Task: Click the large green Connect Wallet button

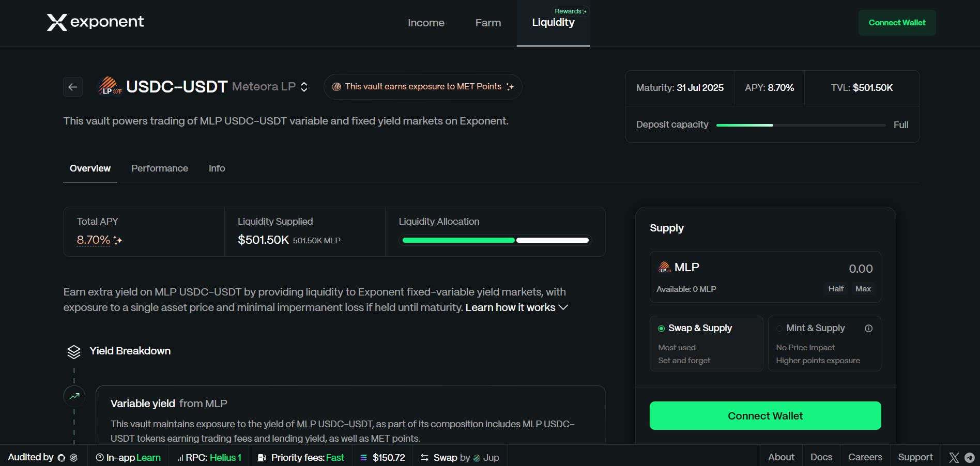Action: pyautogui.click(x=765, y=416)
